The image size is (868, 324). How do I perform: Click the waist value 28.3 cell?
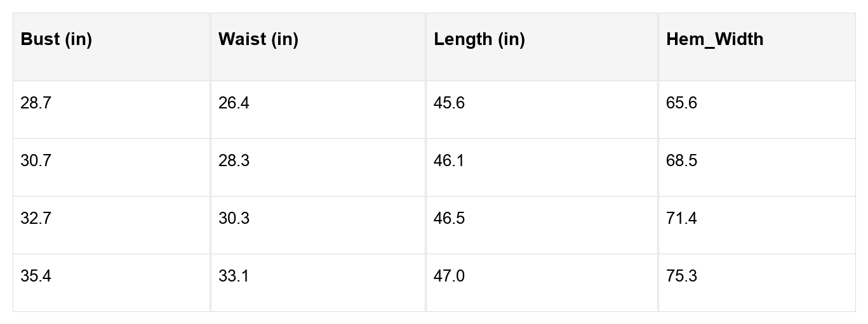234,161
